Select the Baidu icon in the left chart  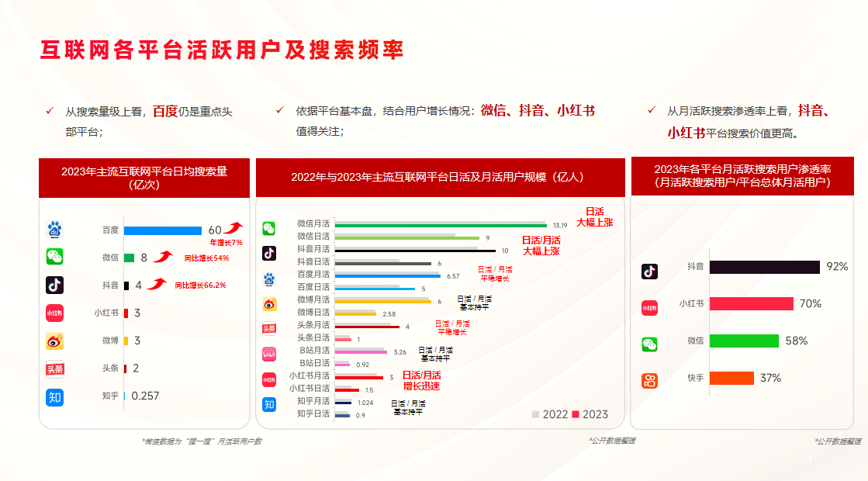[54, 230]
